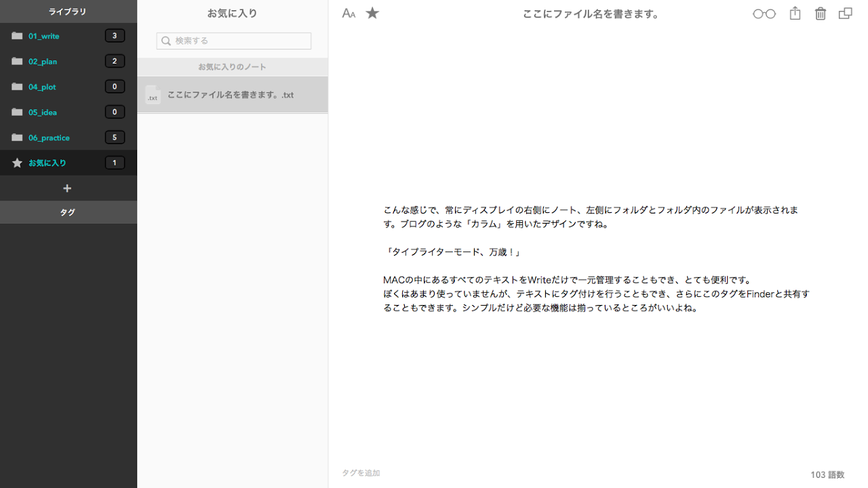The image size is (868, 488).
Task: Open the note in a new window icon
Action: click(846, 13)
